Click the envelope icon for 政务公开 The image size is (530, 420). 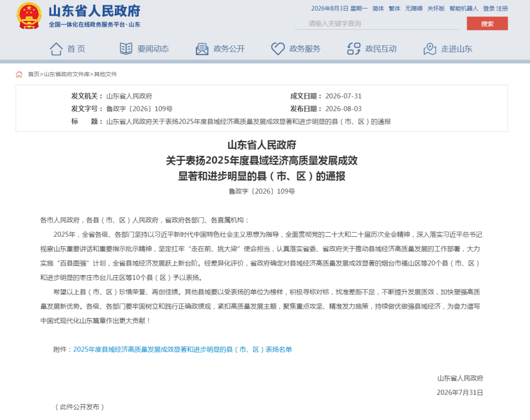coord(202,49)
